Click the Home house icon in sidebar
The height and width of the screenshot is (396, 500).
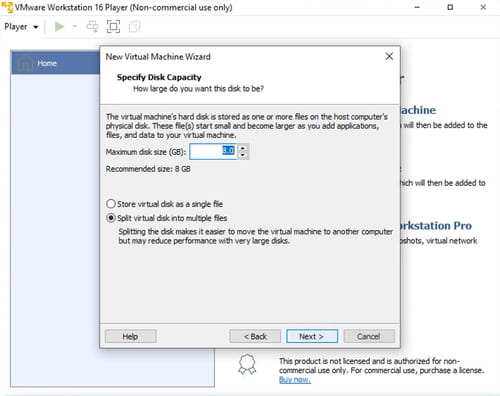pyautogui.click(x=25, y=63)
